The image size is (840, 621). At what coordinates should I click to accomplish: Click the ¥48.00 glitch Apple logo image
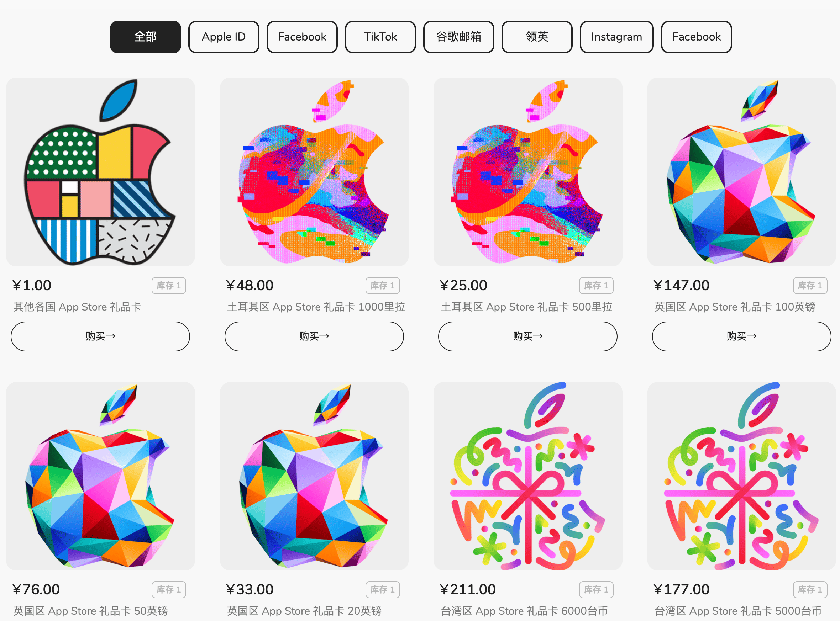point(314,172)
